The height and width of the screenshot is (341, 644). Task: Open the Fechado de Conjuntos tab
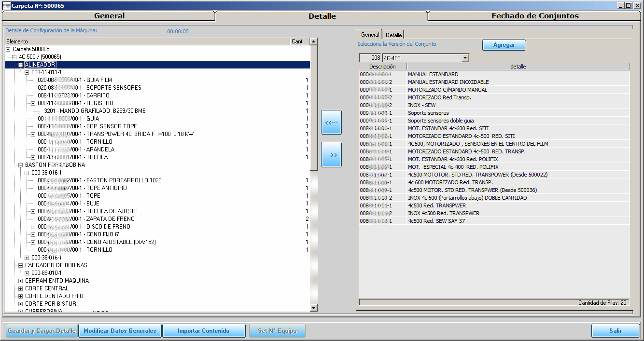(535, 16)
